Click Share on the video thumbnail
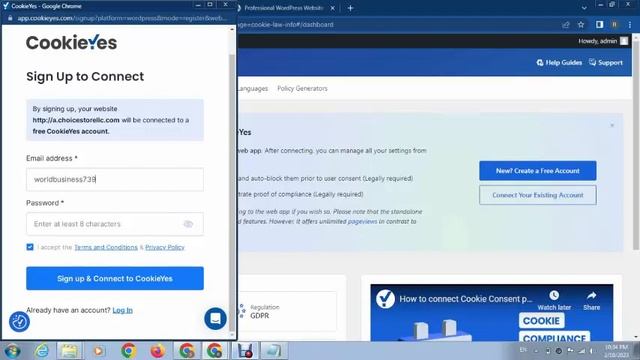640x360 pixels. click(x=591, y=300)
